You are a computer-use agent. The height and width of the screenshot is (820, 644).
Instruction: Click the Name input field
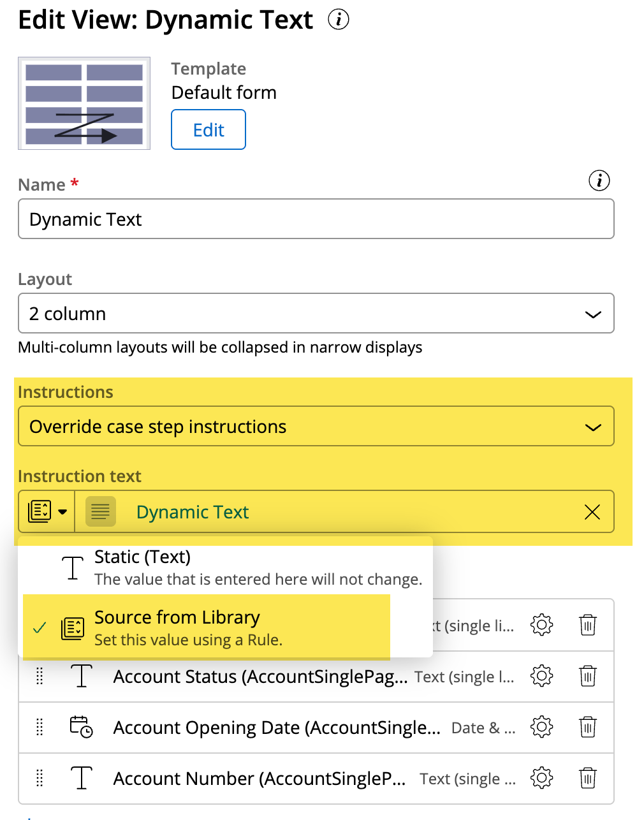tap(316, 219)
